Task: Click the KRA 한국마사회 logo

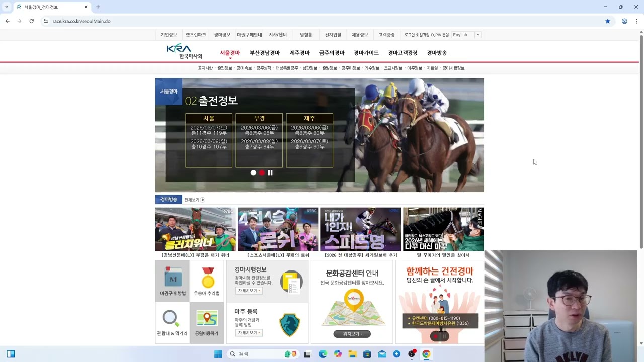Action: (185, 51)
